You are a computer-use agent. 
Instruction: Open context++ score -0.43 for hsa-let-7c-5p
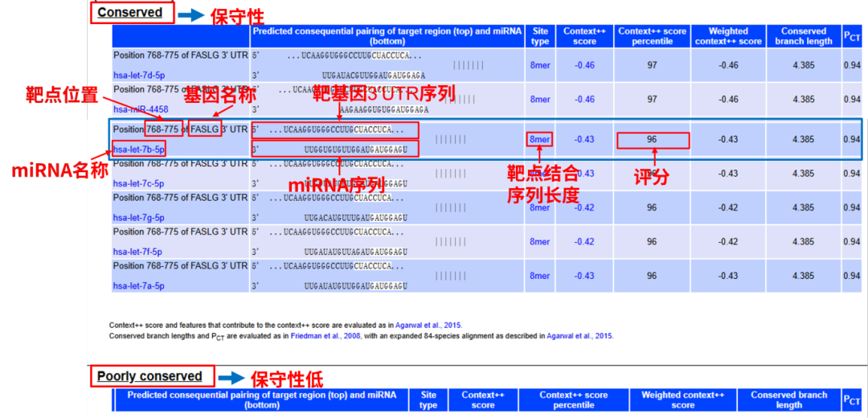(x=584, y=174)
